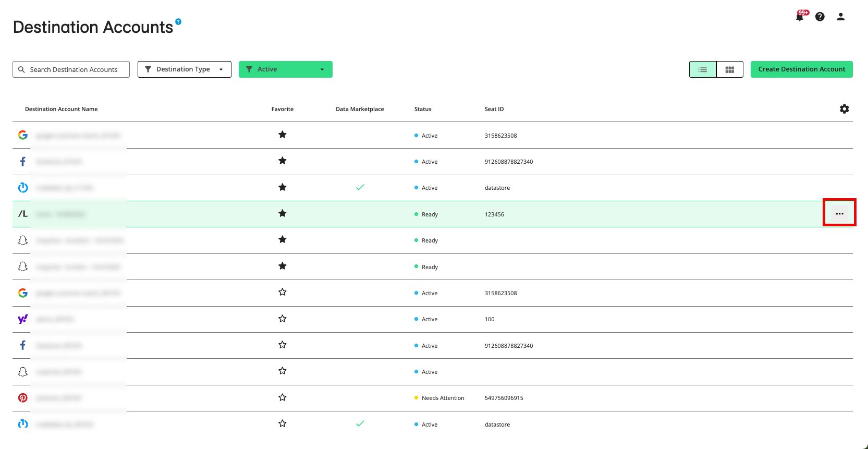
Task: Click Create Destination Account button
Action: [801, 69]
